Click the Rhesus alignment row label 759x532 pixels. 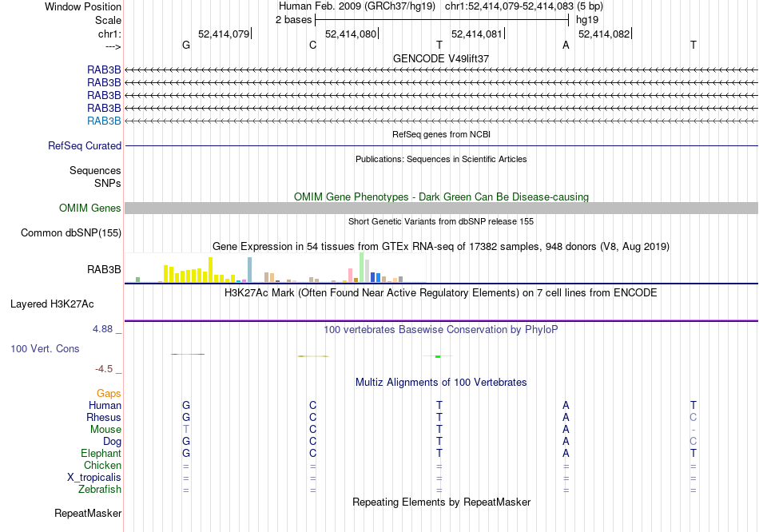104,417
